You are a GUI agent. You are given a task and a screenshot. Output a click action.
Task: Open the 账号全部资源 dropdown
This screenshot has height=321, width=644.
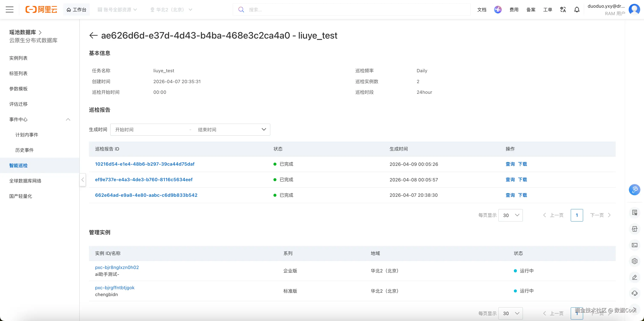[117, 10]
